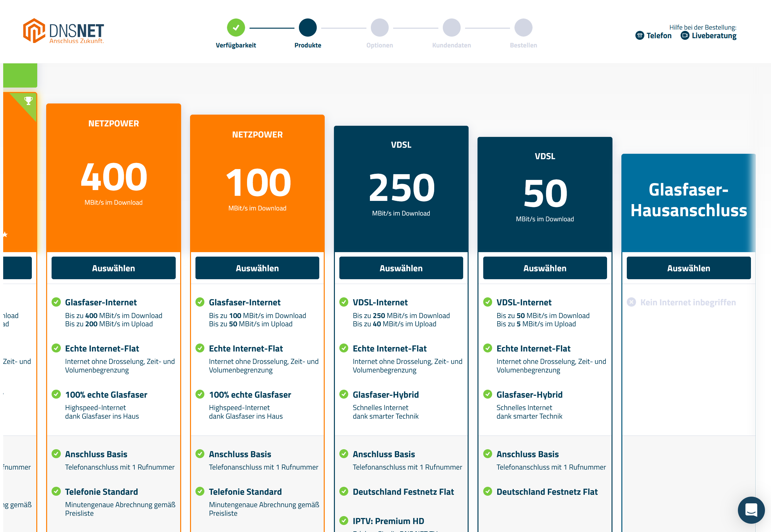This screenshot has width=771, height=532.
Task: Click the DNSNET logo
Action: click(x=63, y=31)
